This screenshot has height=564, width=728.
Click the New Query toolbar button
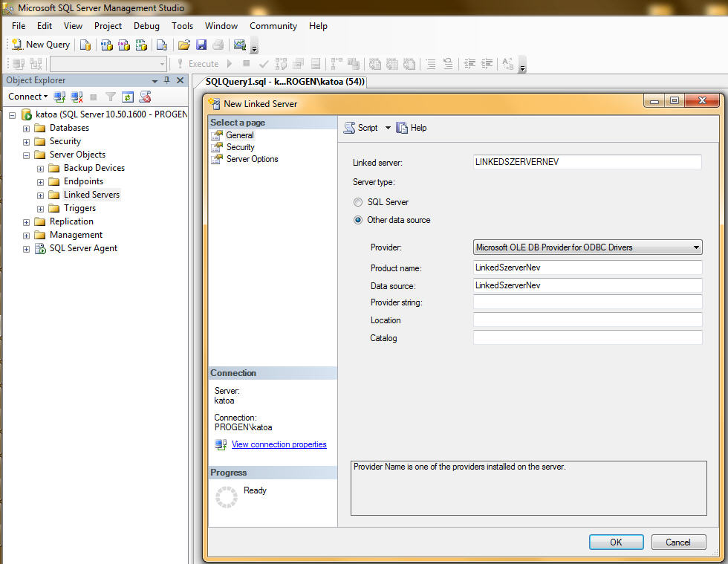coord(41,45)
